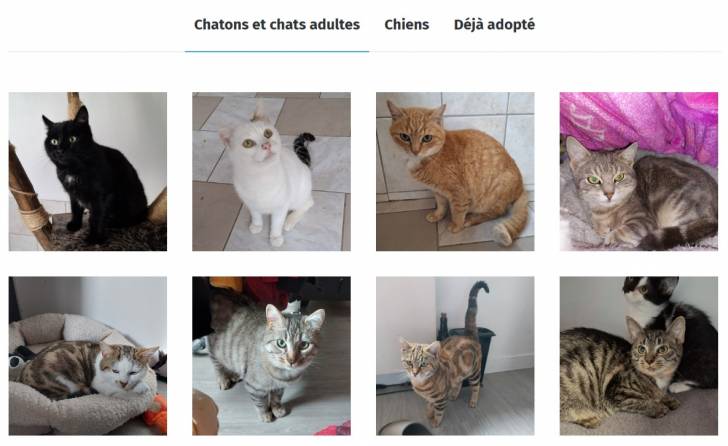View the tabby kitten with raised tail photo
This screenshot has height=446, width=728.
pos(455,356)
